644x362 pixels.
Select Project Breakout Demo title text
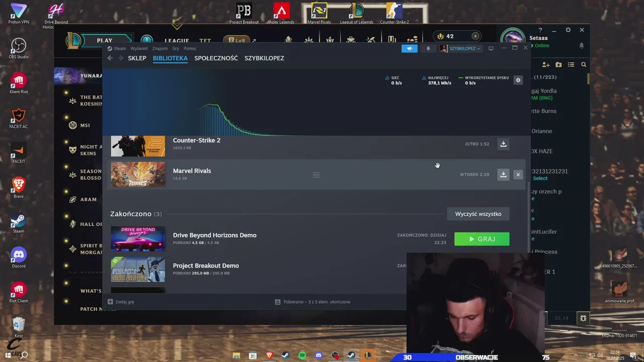(x=206, y=266)
